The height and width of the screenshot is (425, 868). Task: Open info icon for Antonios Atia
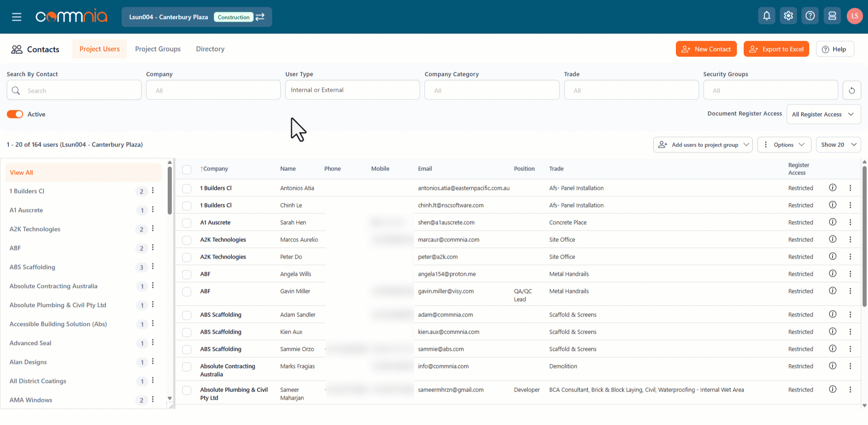pyautogui.click(x=833, y=188)
